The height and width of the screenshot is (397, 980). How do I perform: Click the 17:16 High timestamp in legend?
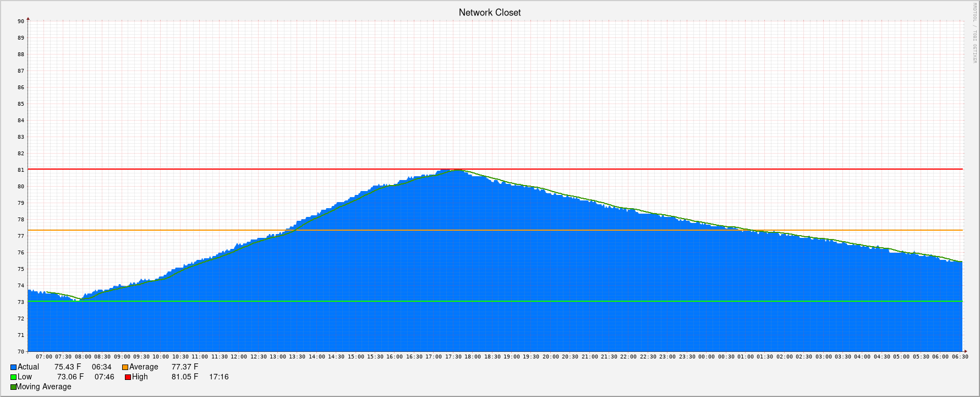click(219, 377)
